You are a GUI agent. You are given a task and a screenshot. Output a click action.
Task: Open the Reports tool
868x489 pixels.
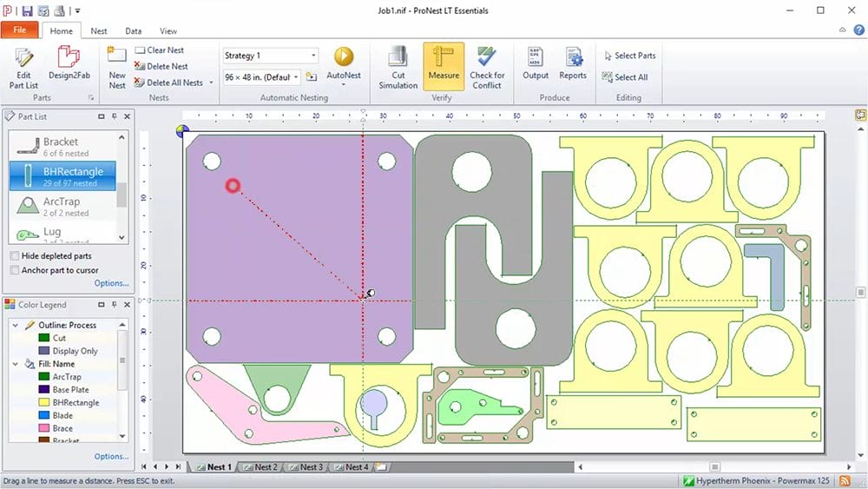coord(573,65)
